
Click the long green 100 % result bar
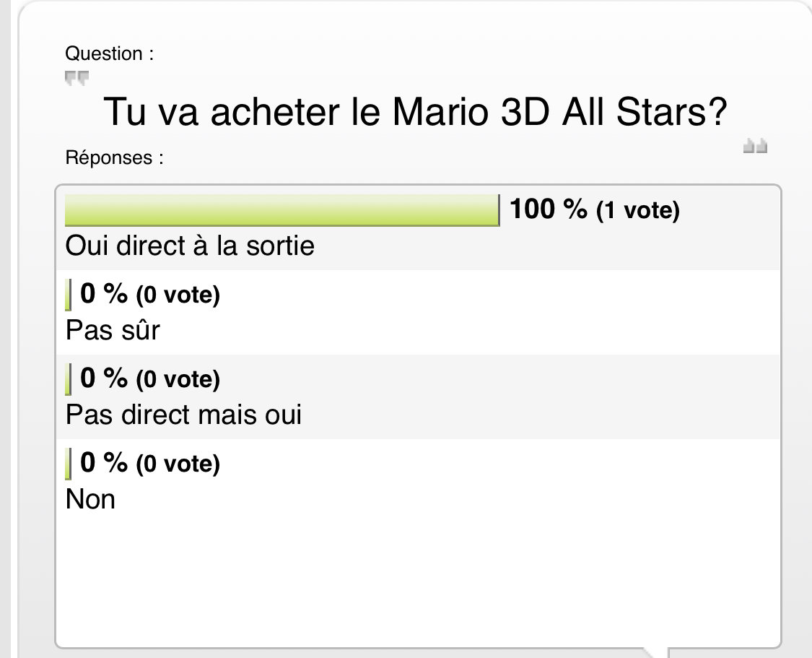coord(282,210)
